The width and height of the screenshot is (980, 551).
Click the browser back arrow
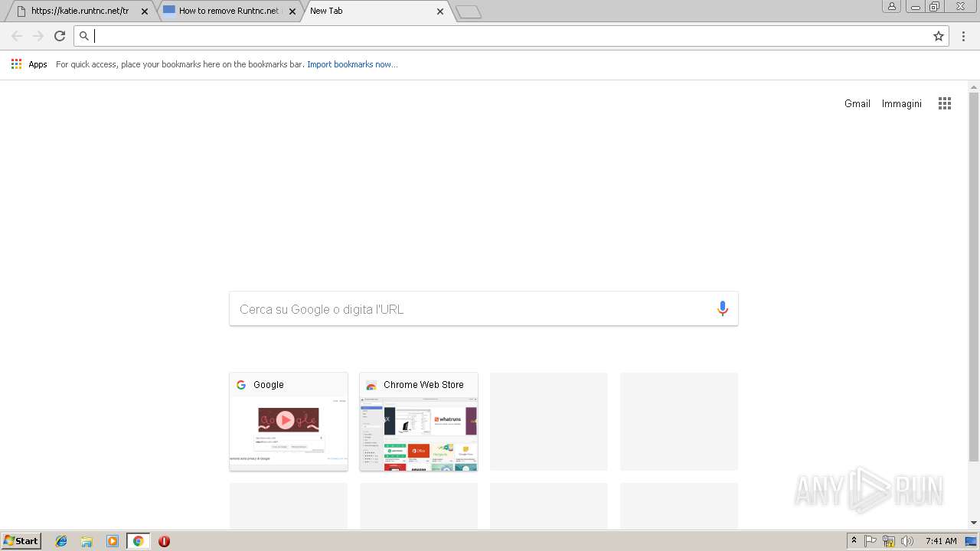(17, 36)
